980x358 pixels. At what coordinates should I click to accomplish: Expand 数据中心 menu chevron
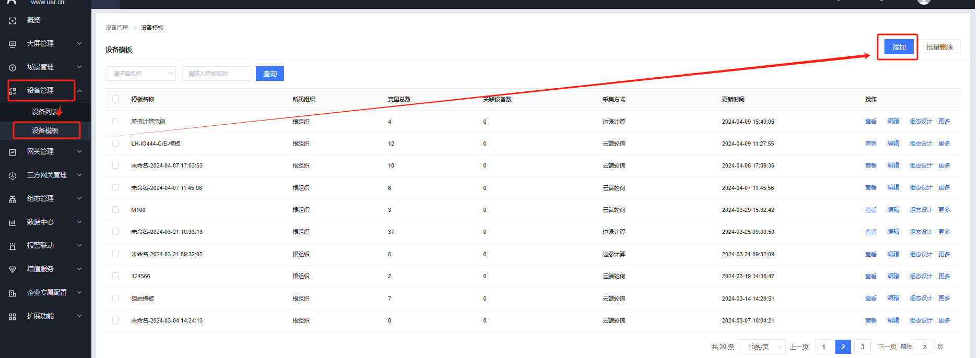pos(79,222)
